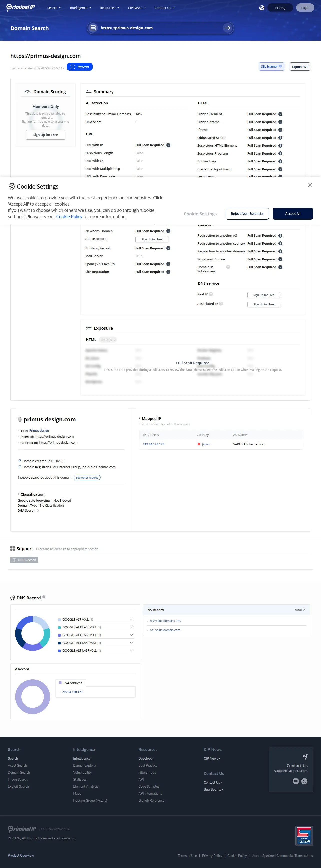Open help icon for Obfuscated Script row
The image size is (321, 868).
tap(280, 138)
